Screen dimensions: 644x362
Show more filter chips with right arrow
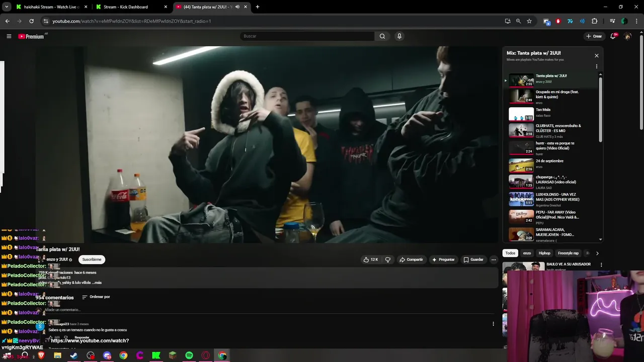(x=597, y=253)
